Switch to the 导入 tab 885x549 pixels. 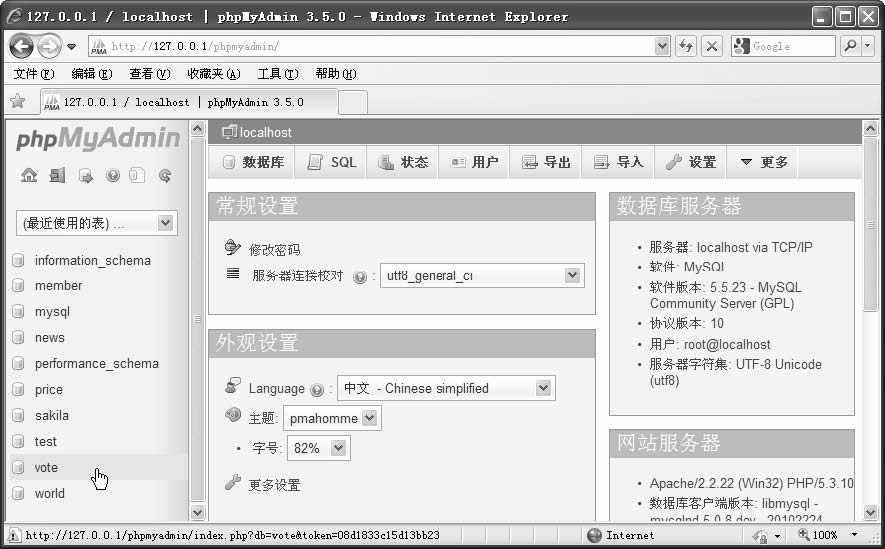(618, 162)
